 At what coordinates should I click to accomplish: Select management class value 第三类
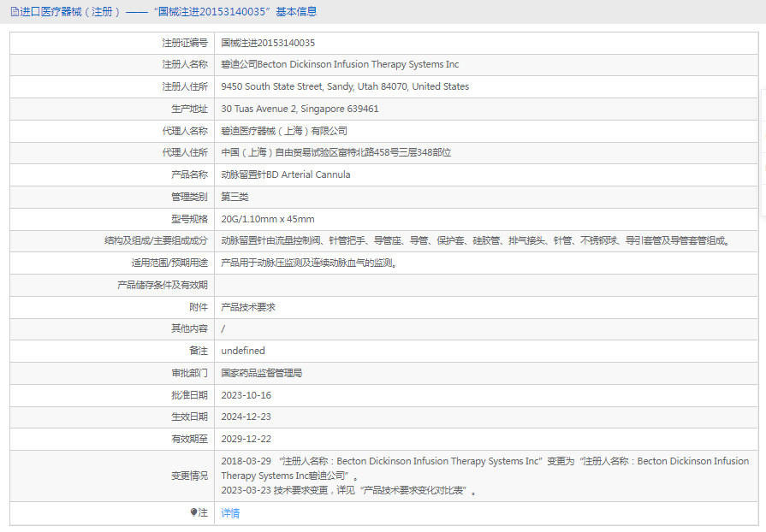pos(235,197)
